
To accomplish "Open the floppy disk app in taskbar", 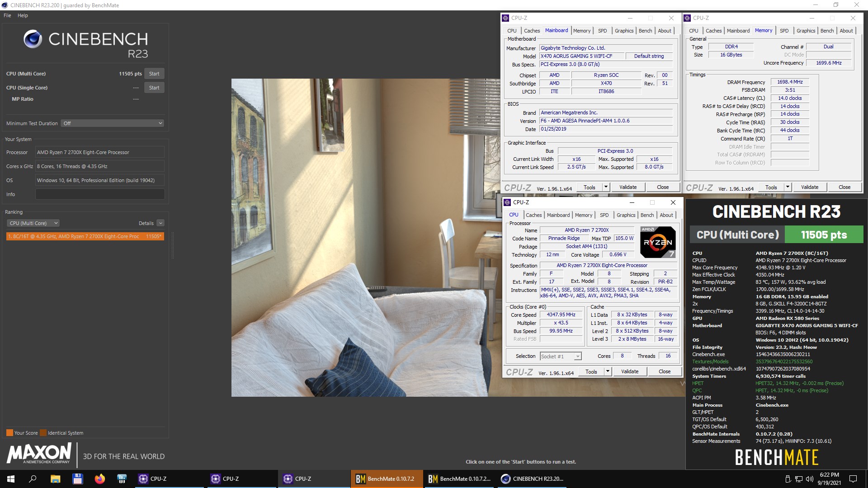I will pyautogui.click(x=77, y=479).
